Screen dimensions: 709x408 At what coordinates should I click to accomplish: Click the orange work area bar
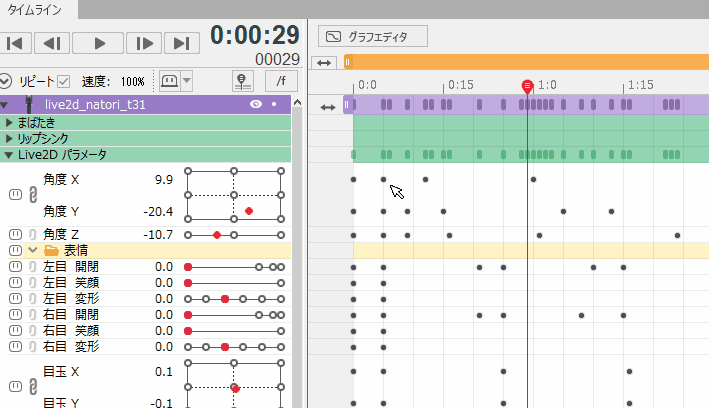[x=526, y=62]
